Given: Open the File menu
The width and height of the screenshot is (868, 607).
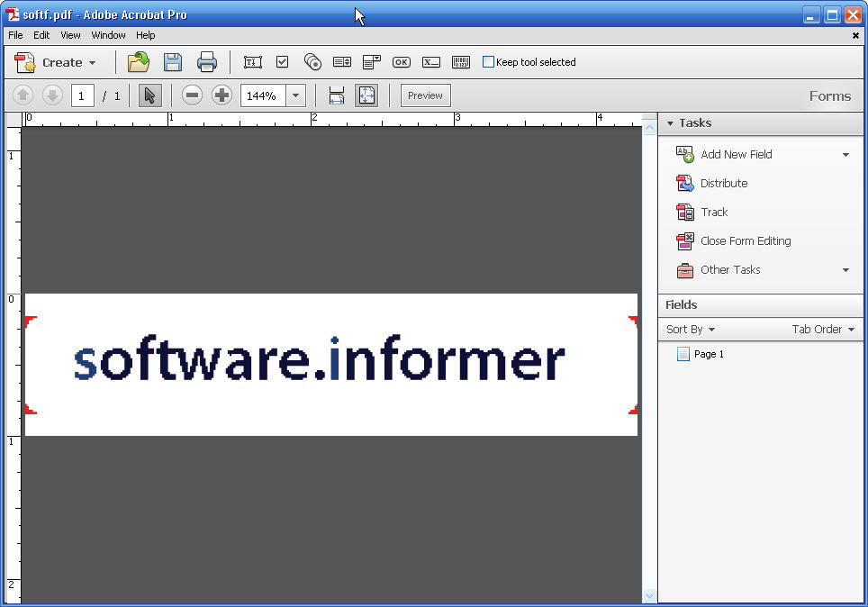Looking at the screenshot, I should coord(15,35).
